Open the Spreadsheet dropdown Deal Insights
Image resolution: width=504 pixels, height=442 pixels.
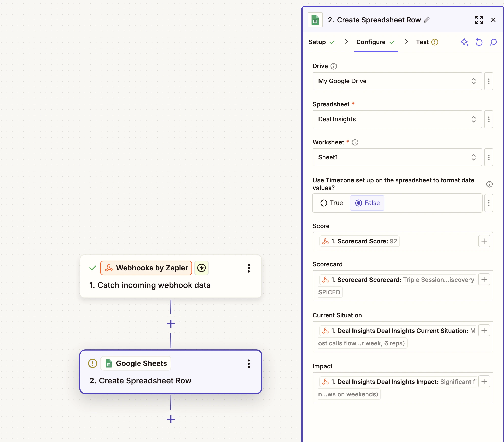(397, 119)
